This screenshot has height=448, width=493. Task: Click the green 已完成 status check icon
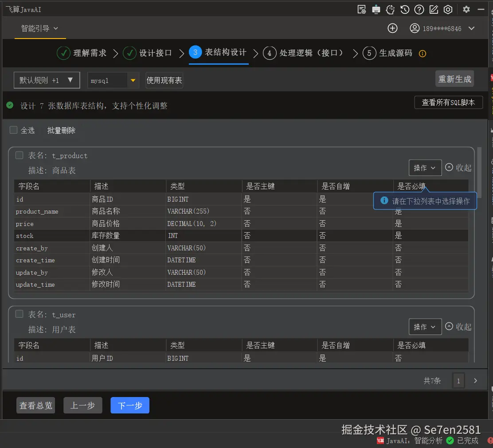[450, 440]
